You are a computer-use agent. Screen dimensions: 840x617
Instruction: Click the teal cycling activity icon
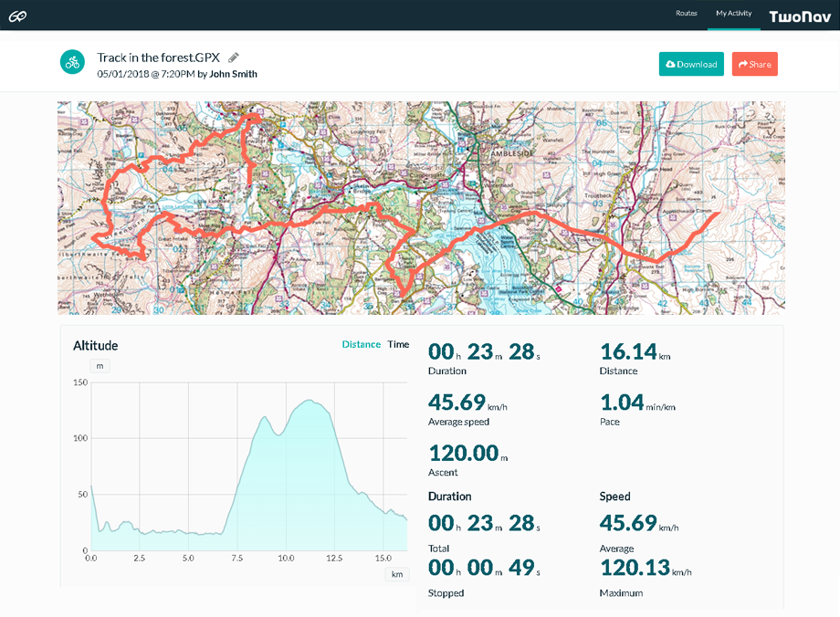(x=72, y=62)
